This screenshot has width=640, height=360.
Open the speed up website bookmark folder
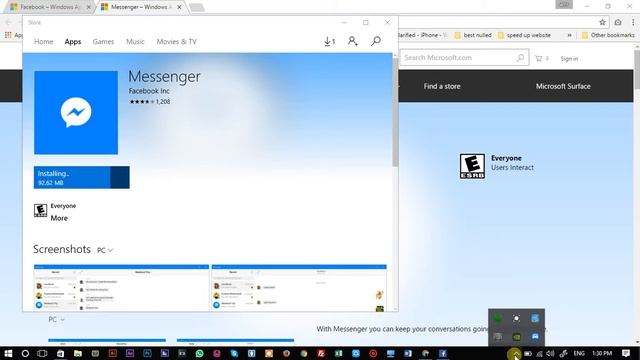point(524,35)
